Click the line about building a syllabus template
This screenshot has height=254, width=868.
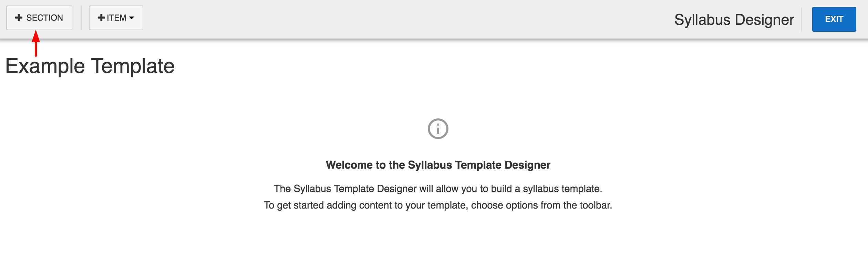pos(438,189)
